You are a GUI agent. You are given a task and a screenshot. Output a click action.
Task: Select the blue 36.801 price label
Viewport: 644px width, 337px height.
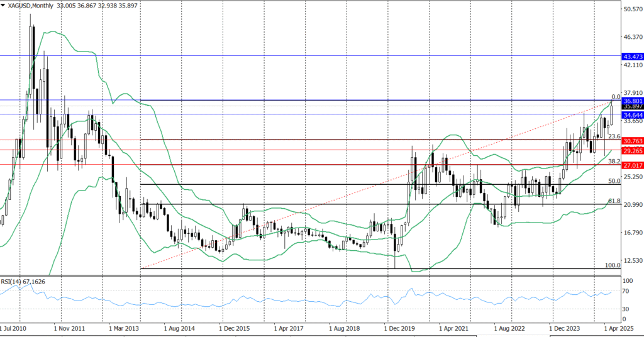click(633, 101)
